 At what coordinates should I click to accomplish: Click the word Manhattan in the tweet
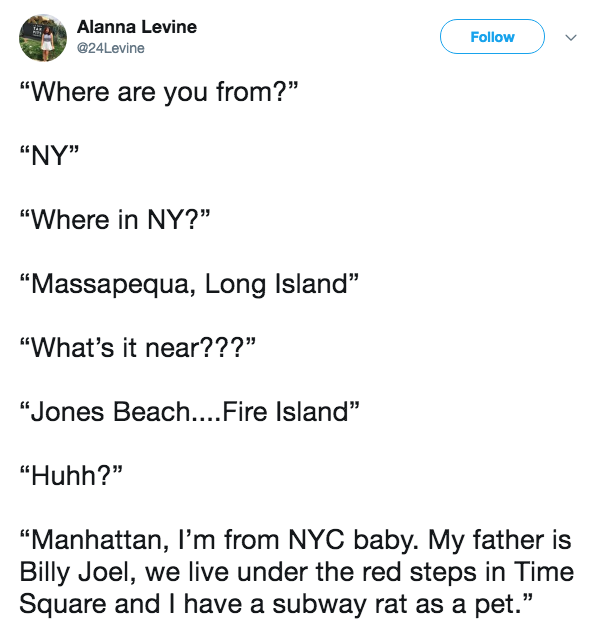(100, 541)
